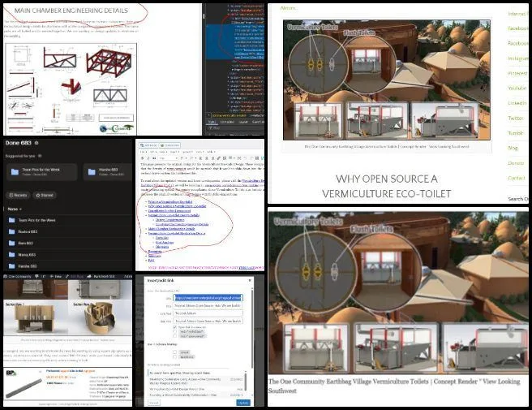Open the Donate link in the sidebar

point(516,163)
